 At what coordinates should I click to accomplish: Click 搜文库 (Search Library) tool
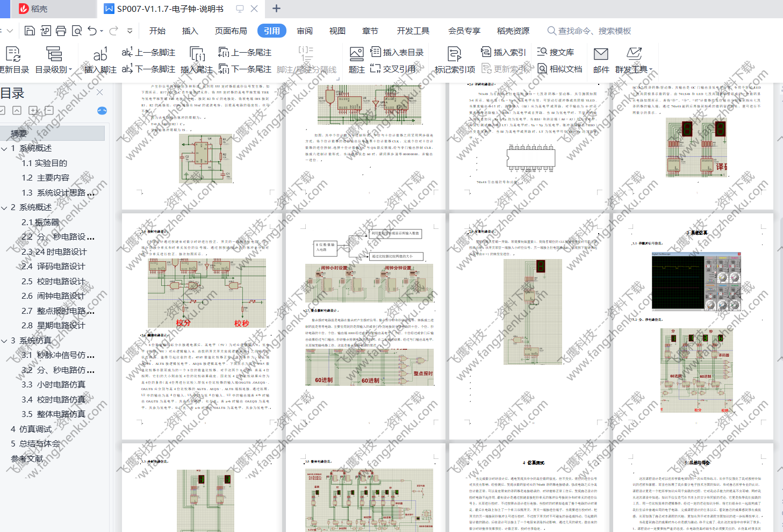(x=556, y=52)
